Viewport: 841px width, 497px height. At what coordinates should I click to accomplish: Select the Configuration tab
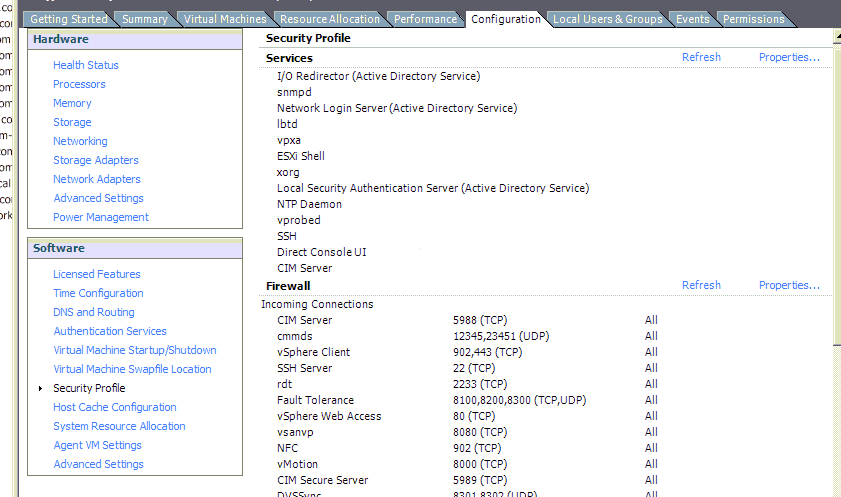(506, 19)
